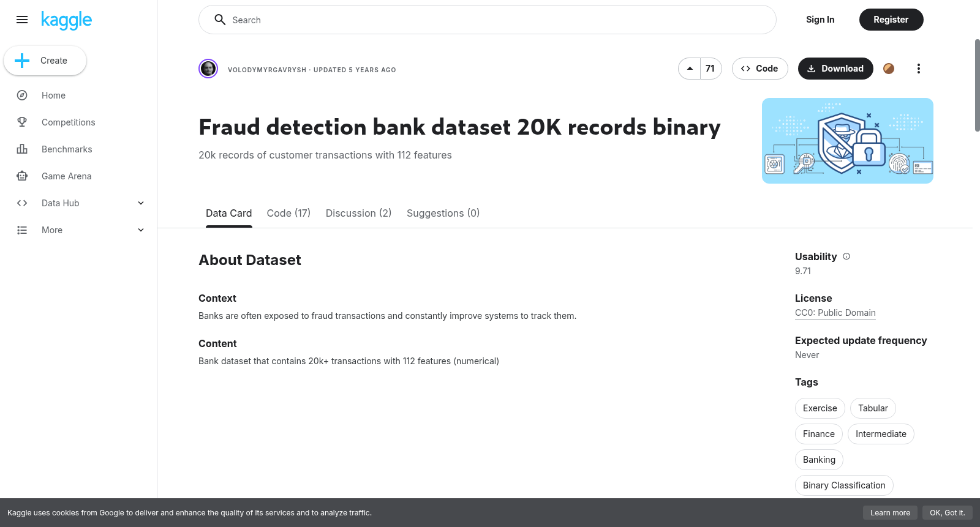Screen dimensions: 980x527
Task: Open the CC0: Public Domain license link
Action: (835, 313)
